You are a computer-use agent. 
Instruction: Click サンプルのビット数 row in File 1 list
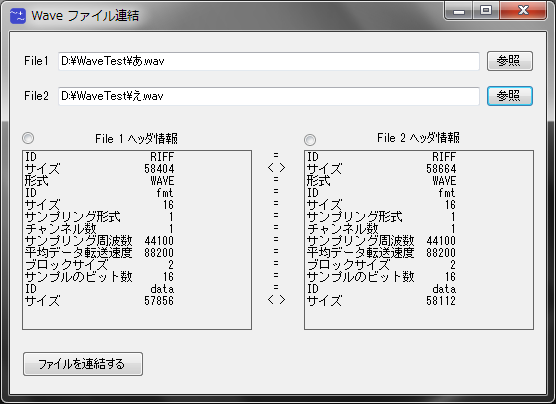[99, 277]
